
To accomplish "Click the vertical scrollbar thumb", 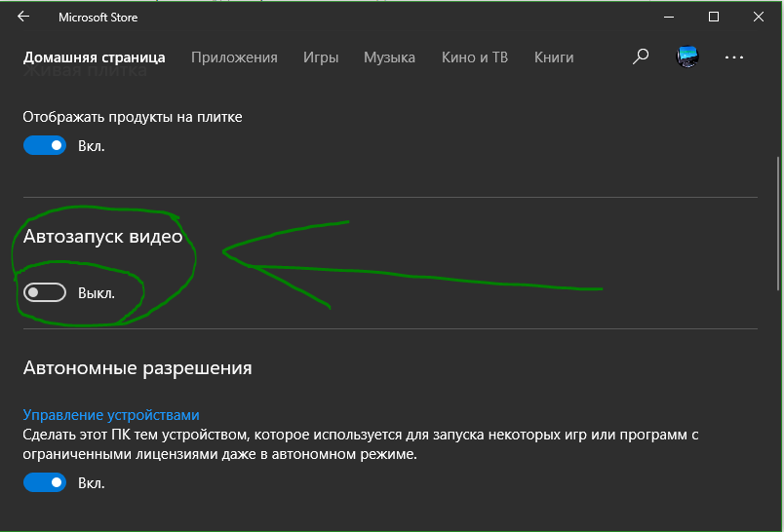I will (x=778, y=223).
